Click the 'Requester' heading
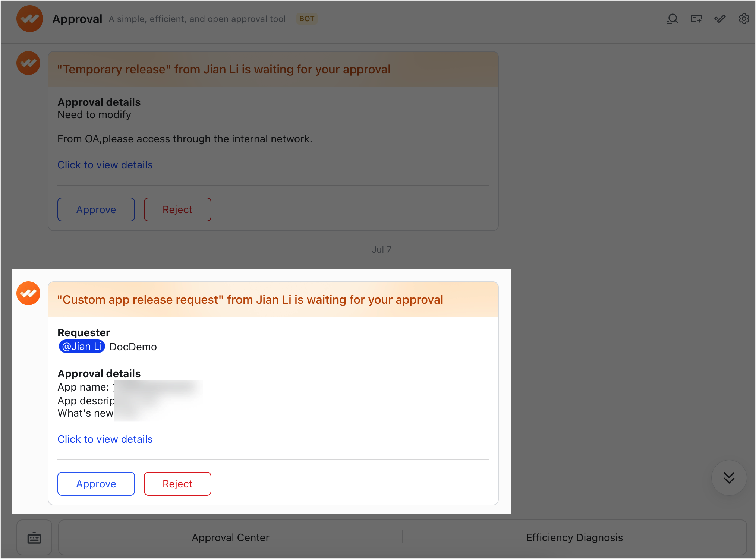The height and width of the screenshot is (559, 756). (84, 332)
